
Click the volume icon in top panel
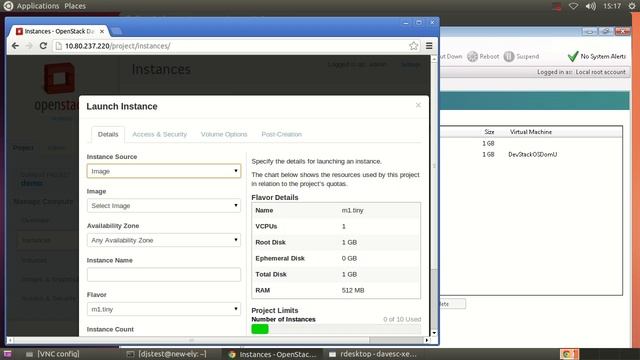[x=590, y=6]
